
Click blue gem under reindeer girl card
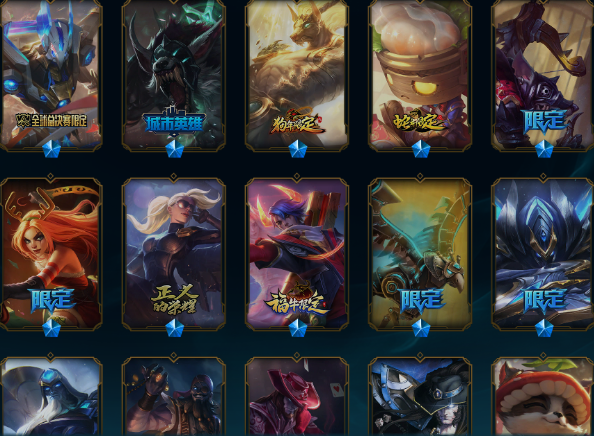[51, 328]
